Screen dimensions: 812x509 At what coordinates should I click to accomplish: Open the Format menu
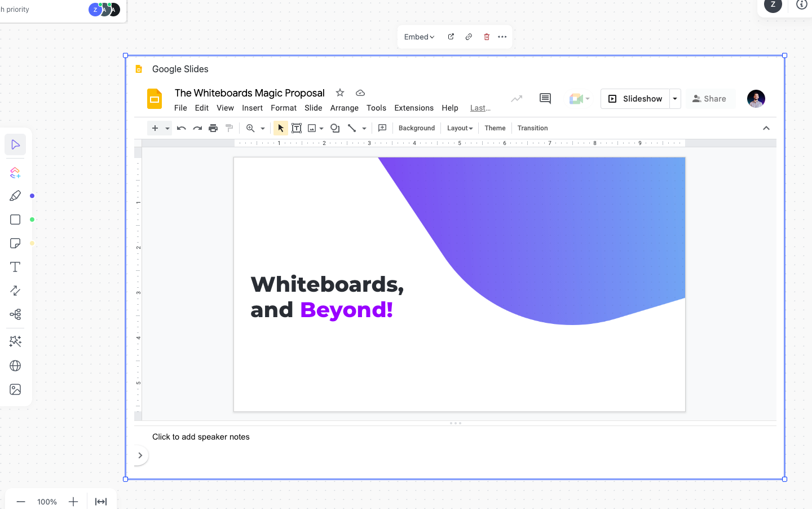284,108
